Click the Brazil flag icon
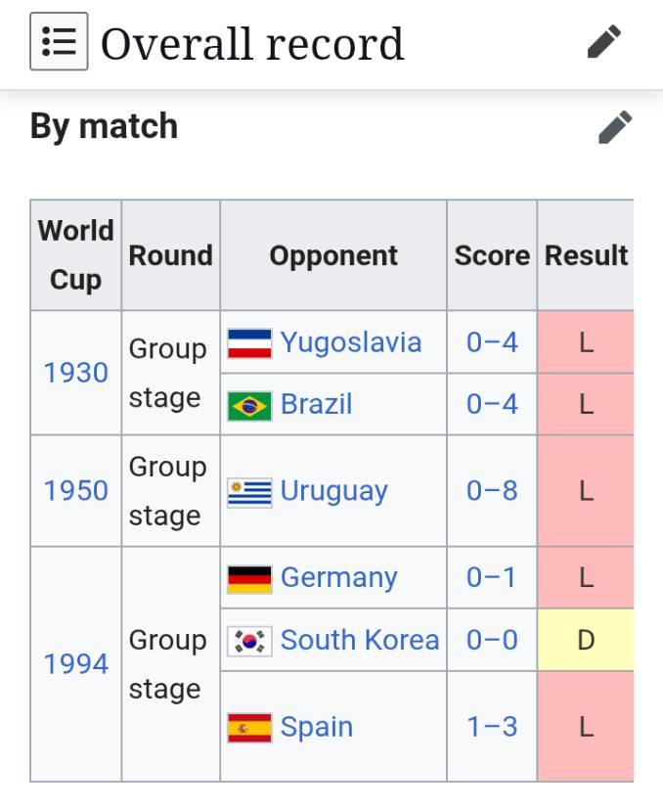Image resolution: width=663 pixels, height=812 pixels. click(249, 405)
